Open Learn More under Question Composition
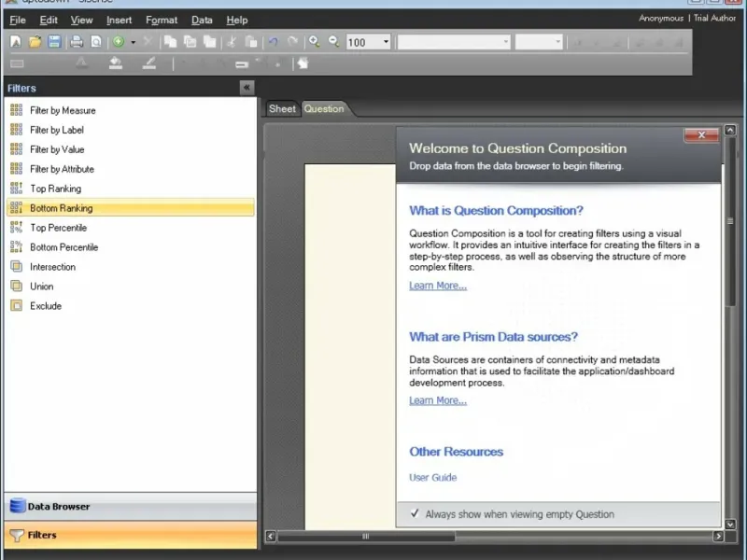This screenshot has height=560, width=747. click(437, 286)
